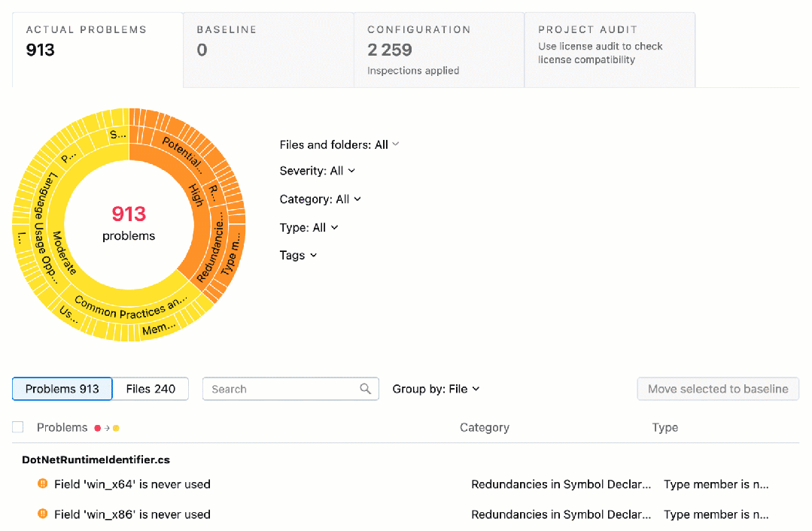Image resolution: width=812 pixels, height=531 pixels.
Task: Click the Category cell in the win_x64 row
Action: point(561,484)
